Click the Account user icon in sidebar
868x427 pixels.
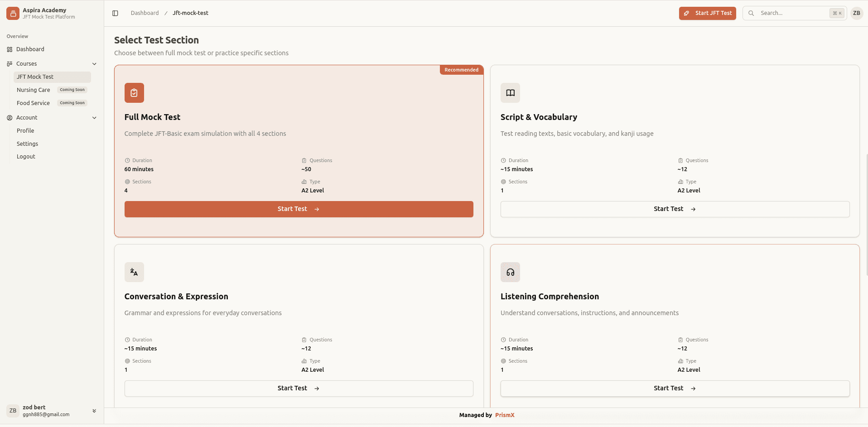pyautogui.click(x=10, y=118)
